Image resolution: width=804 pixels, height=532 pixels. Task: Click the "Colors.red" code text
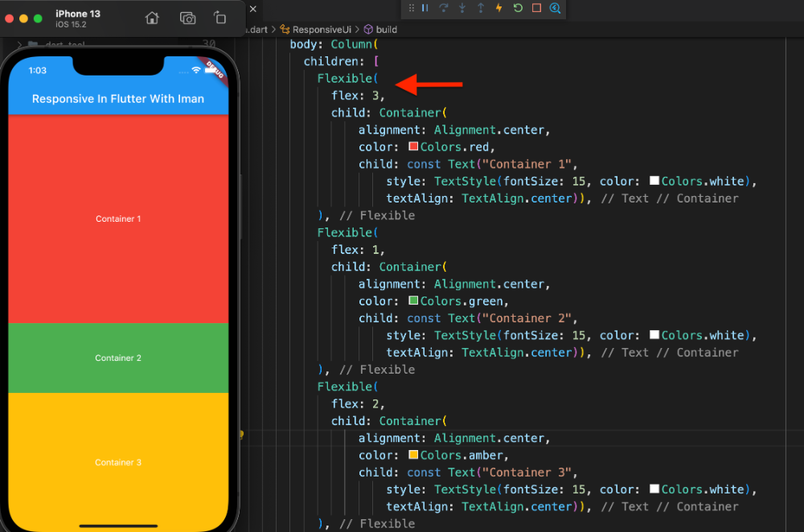point(455,147)
